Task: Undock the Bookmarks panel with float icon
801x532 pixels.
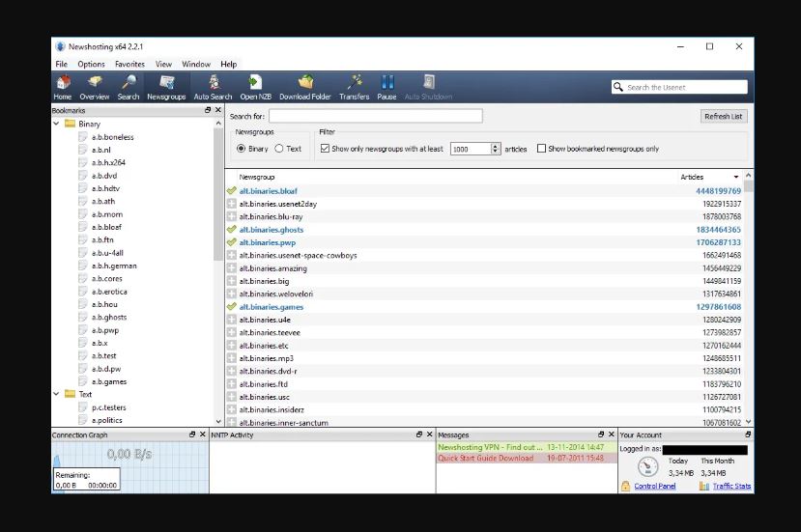Action: coord(208,110)
